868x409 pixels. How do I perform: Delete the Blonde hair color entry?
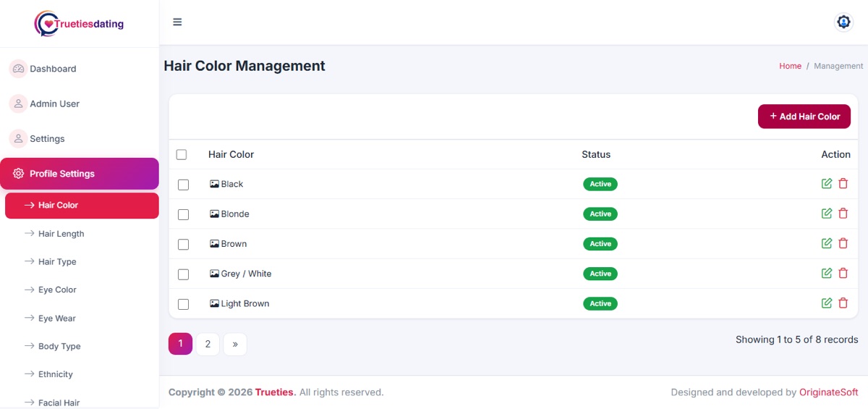click(843, 214)
